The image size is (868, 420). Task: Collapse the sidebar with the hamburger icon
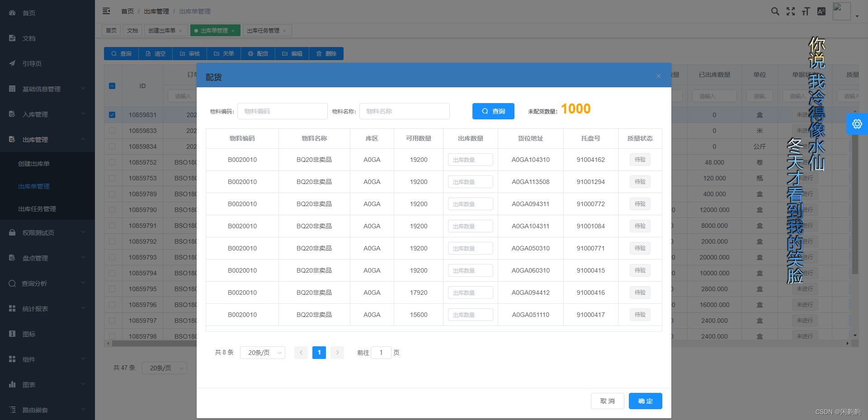pos(106,11)
